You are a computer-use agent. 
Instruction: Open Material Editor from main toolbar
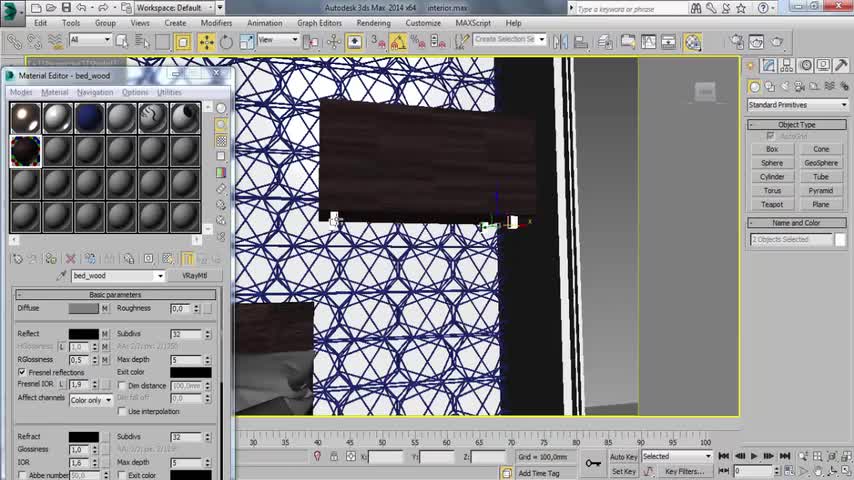692,42
